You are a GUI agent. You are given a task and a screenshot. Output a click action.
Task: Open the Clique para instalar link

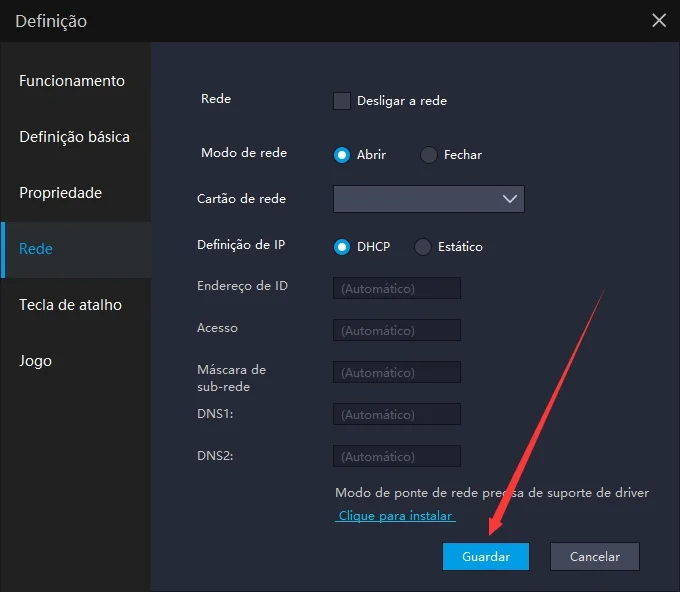395,516
